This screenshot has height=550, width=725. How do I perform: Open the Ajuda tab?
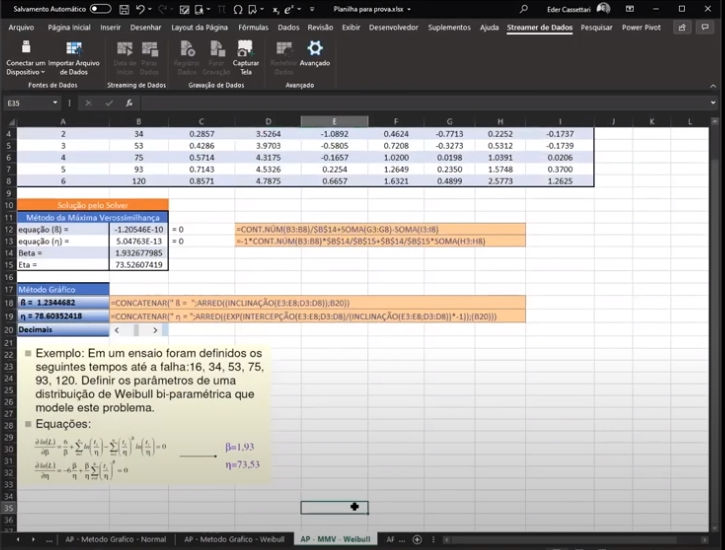489,27
